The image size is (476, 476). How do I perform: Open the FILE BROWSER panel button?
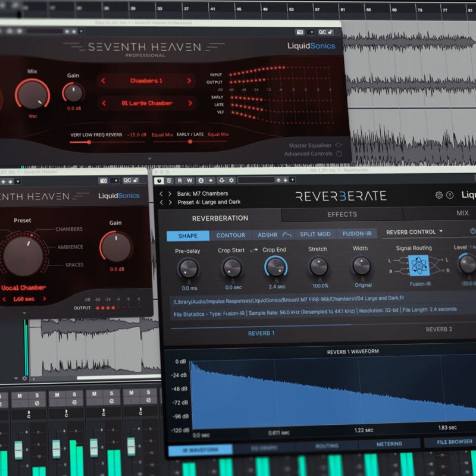455,442
